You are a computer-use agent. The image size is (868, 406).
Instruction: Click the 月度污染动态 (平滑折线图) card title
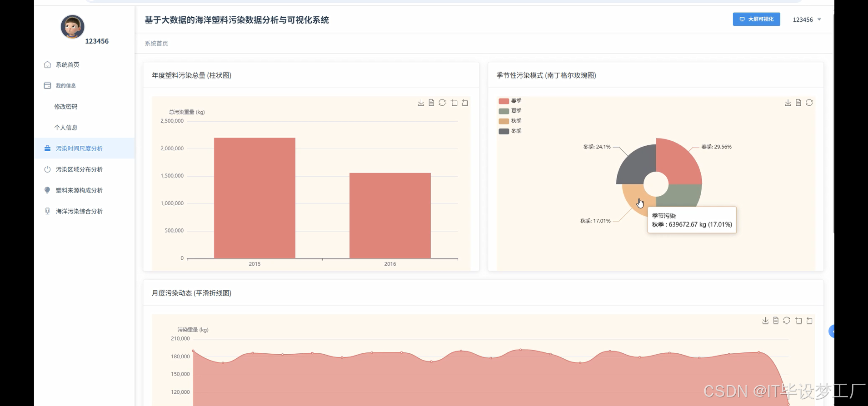191,293
